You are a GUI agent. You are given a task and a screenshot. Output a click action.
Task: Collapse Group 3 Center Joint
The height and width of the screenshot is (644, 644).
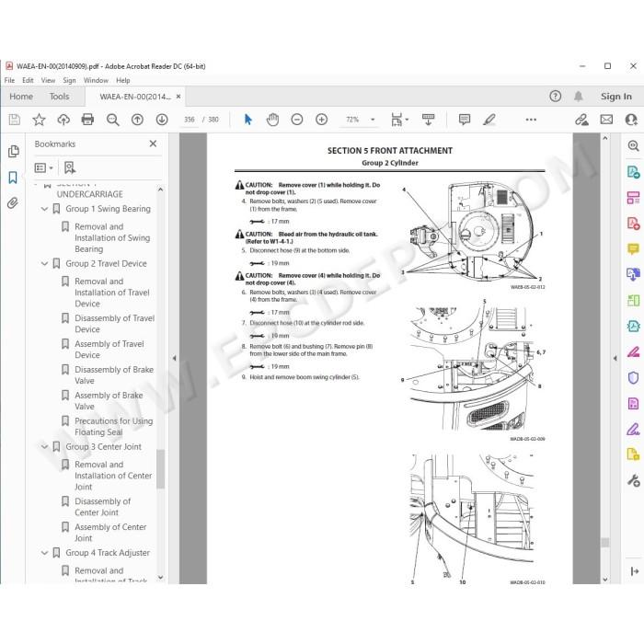45,446
